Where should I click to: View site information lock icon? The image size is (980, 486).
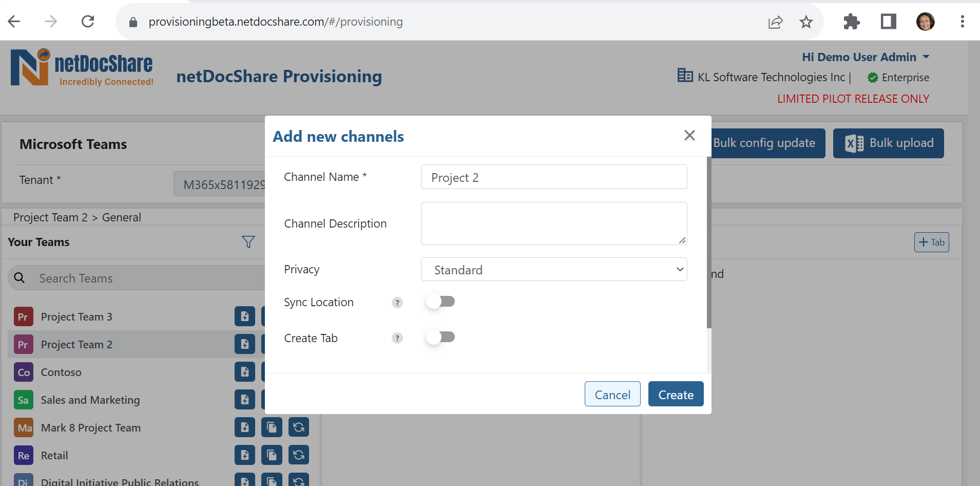click(x=133, y=22)
